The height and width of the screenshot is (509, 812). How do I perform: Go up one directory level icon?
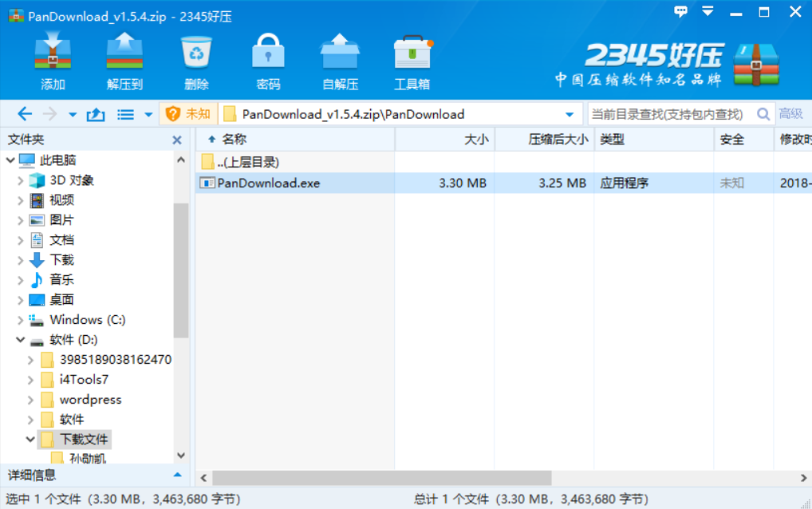95,114
